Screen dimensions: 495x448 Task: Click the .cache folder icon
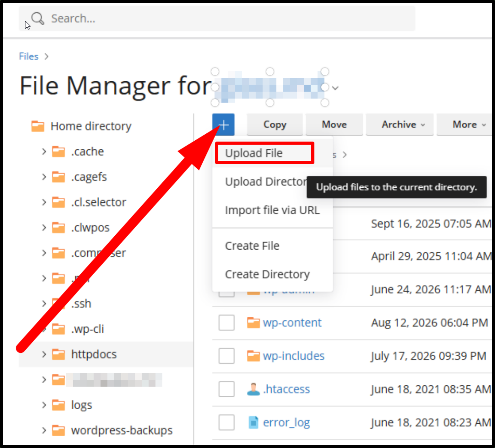59,152
